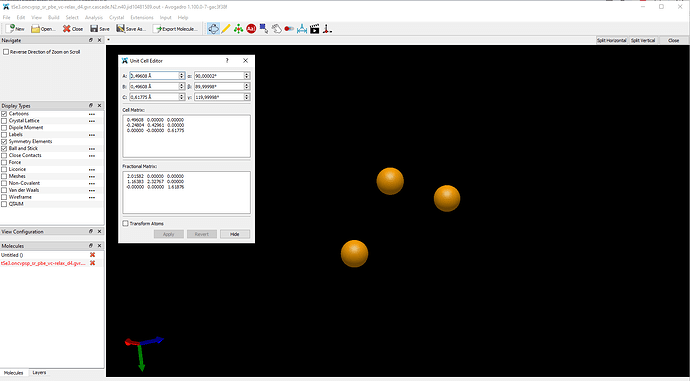Click the Hide button in editor
Screen dimensions: 690x381
tap(235, 234)
